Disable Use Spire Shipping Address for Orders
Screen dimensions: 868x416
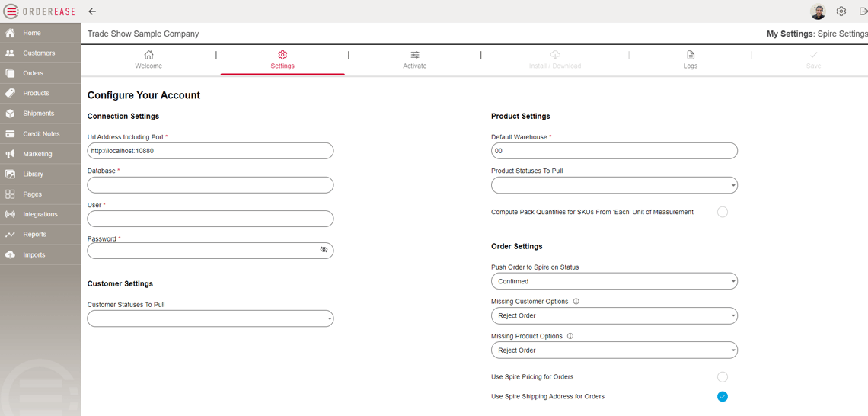[722, 397]
